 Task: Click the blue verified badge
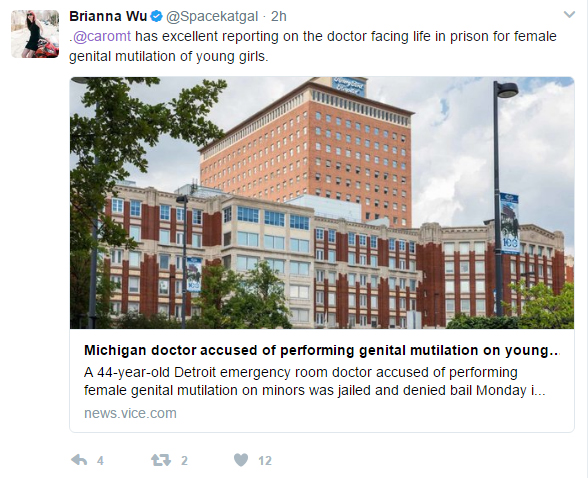click(x=156, y=16)
